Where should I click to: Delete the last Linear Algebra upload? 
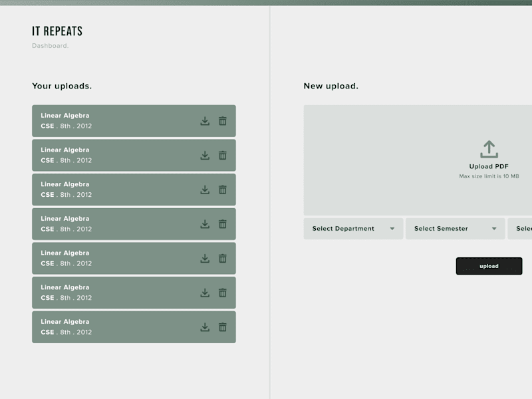[223, 327]
